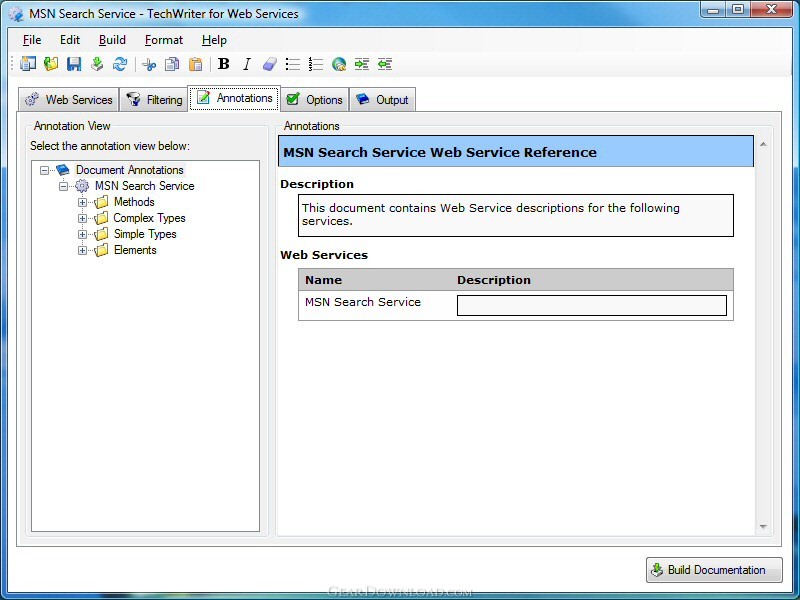Click the 'MSN Search Service' table cell
The height and width of the screenshot is (600, 800).
point(363,302)
